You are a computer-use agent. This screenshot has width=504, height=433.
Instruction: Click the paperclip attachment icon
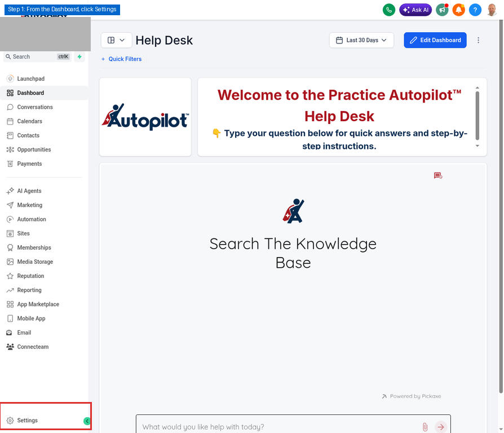(425, 427)
